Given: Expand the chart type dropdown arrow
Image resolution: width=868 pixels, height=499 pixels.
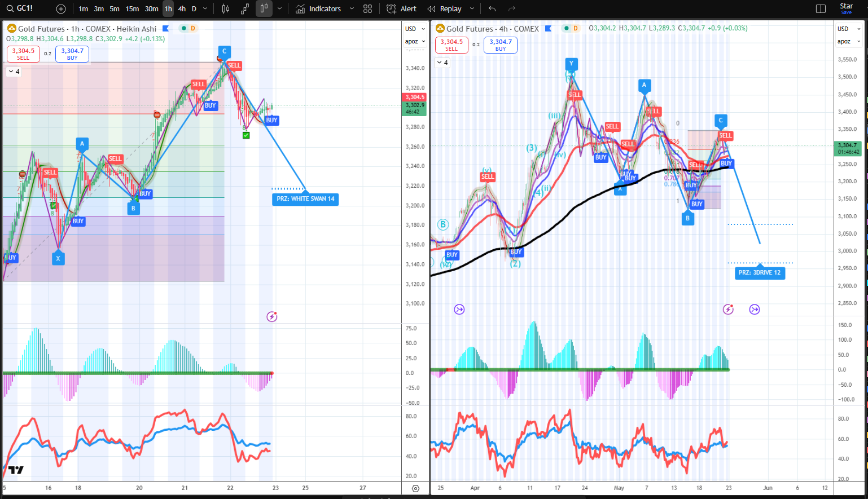Looking at the screenshot, I should [x=279, y=9].
